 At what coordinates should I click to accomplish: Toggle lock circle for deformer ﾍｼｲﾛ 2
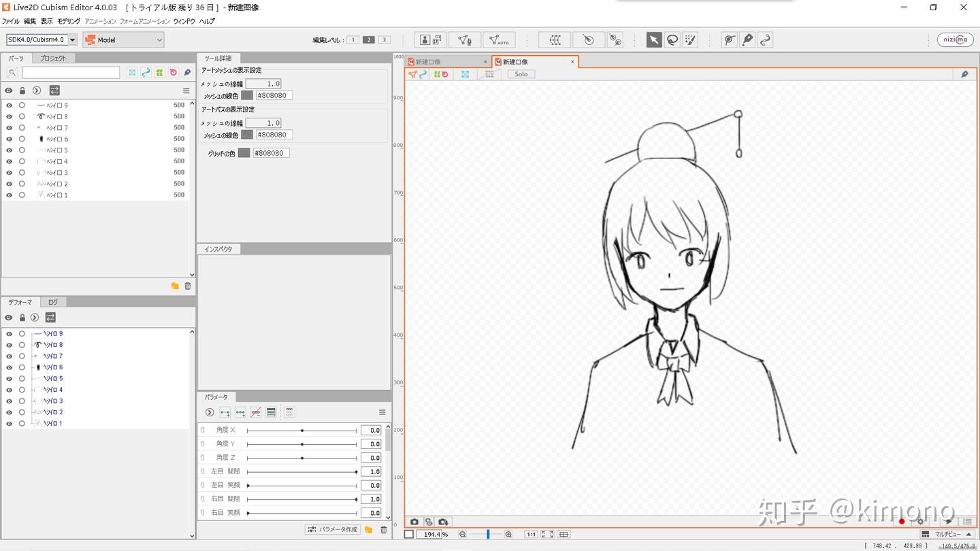pyautogui.click(x=22, y=412)
